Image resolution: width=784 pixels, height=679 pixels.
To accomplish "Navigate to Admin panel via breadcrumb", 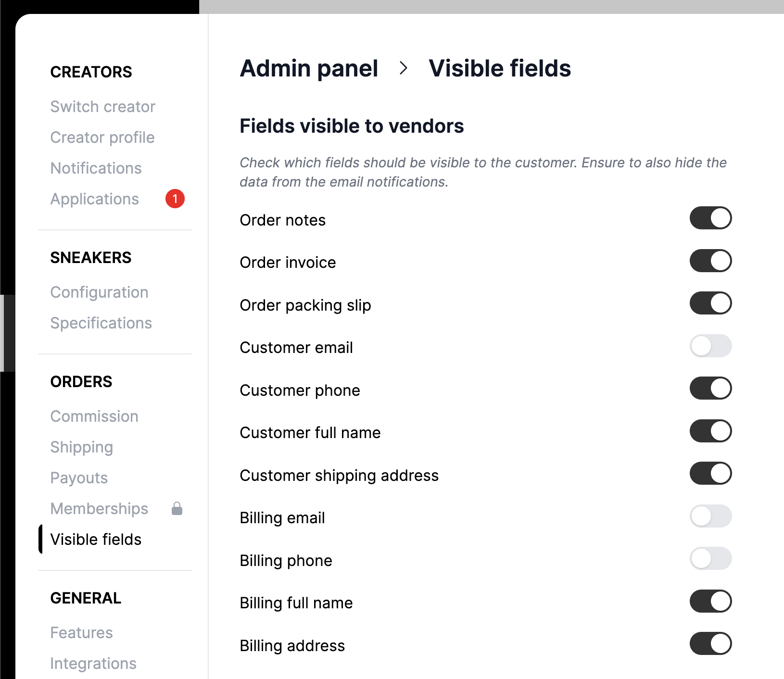I will pos(309,68).
